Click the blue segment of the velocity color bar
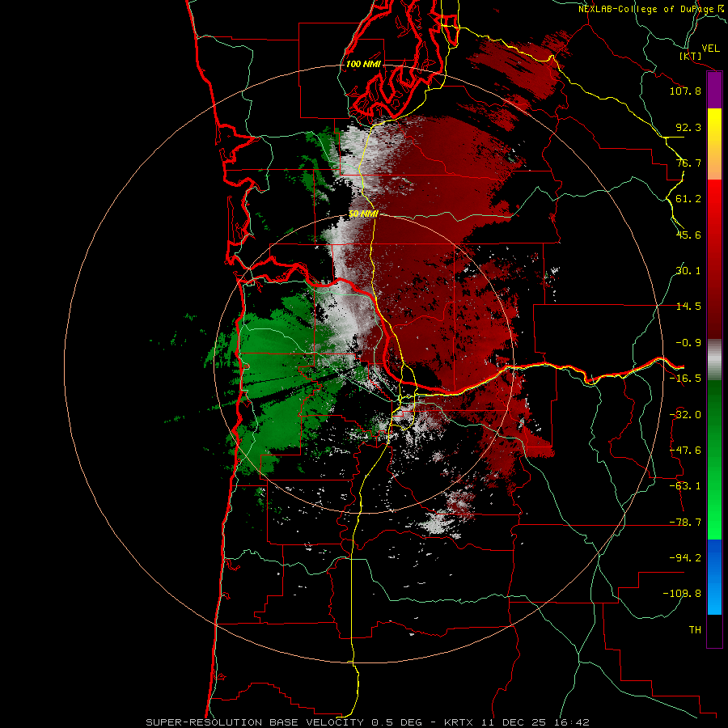 714,577
